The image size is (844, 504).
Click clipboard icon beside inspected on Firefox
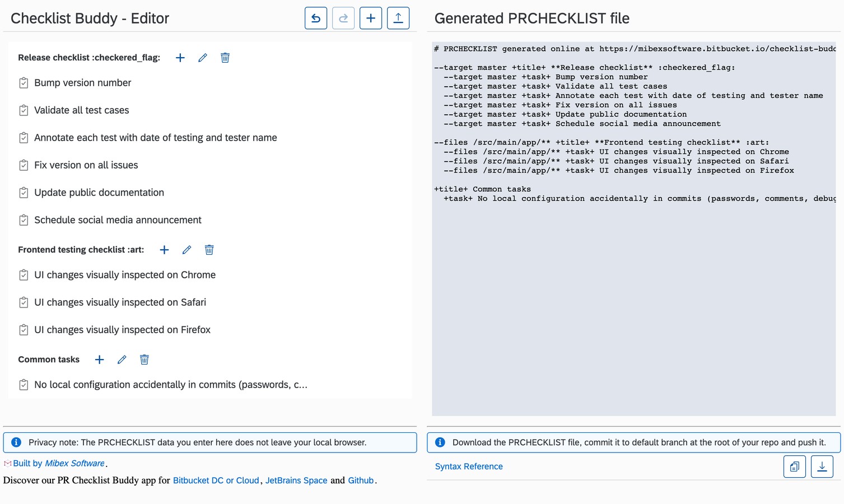pos(24,330)
